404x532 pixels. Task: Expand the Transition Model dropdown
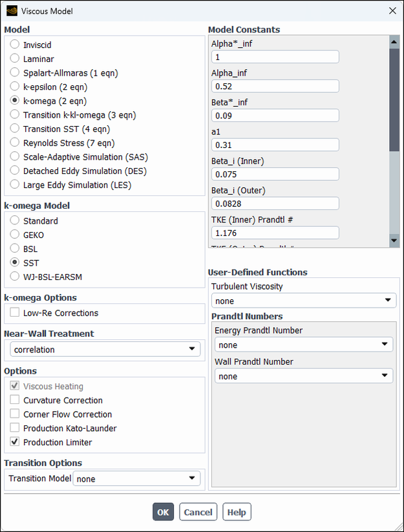pos(136,478)
